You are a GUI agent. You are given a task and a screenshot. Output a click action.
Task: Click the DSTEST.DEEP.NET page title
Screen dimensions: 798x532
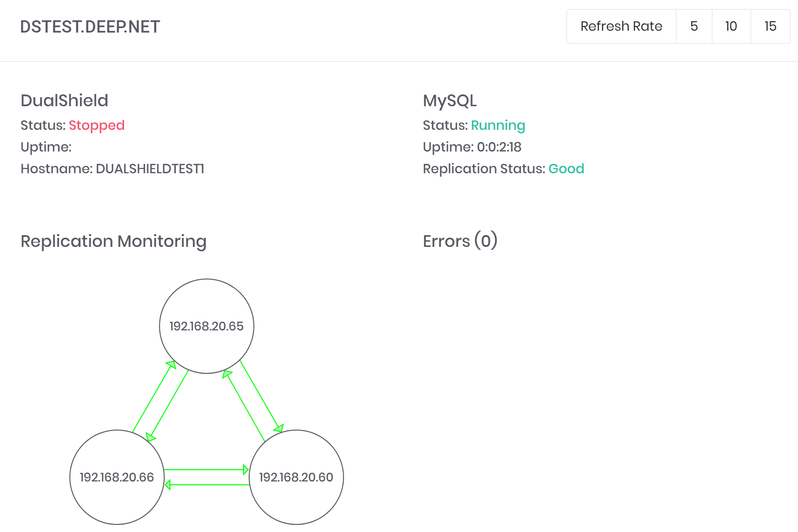coord(90,27)
